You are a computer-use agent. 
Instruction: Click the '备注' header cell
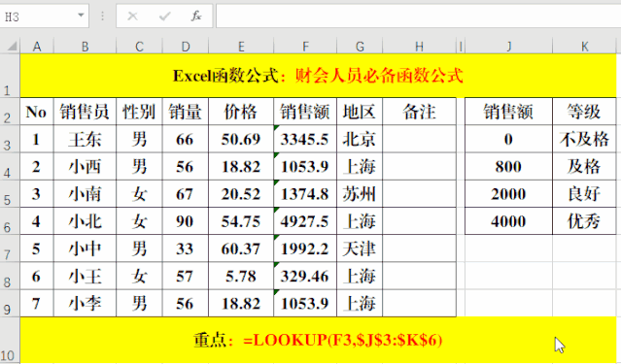coord(420,112)
